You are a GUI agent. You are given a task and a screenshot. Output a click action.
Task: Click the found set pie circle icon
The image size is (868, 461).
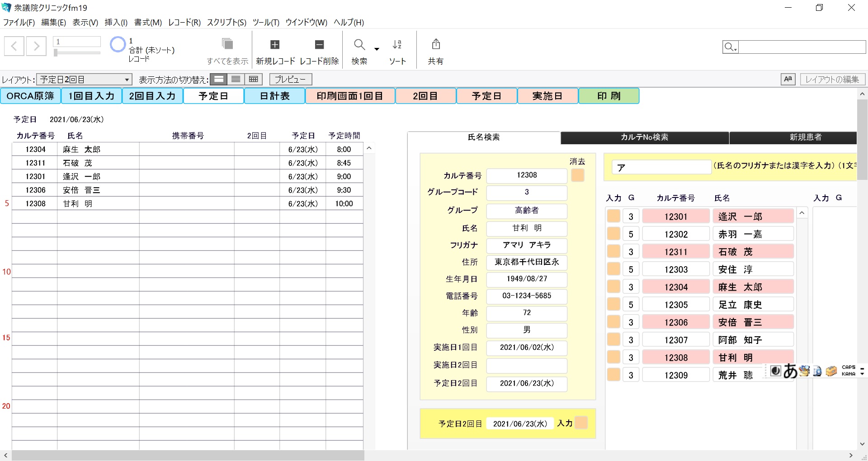point(118,44)
